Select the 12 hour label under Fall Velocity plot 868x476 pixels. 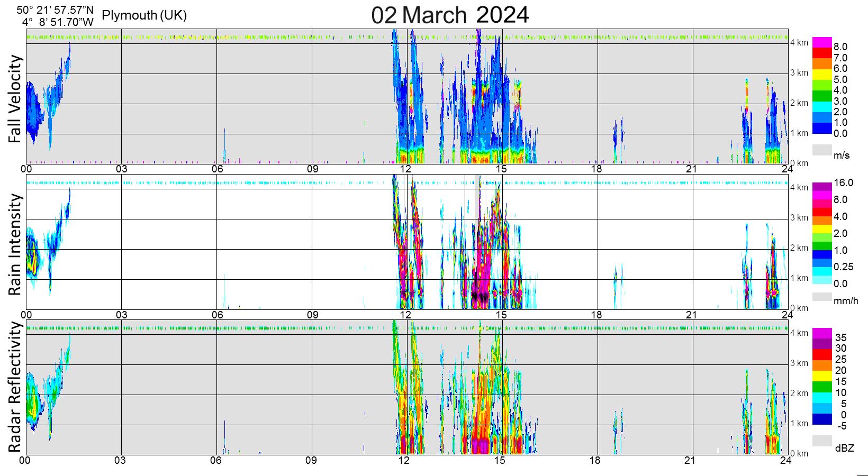406,169
